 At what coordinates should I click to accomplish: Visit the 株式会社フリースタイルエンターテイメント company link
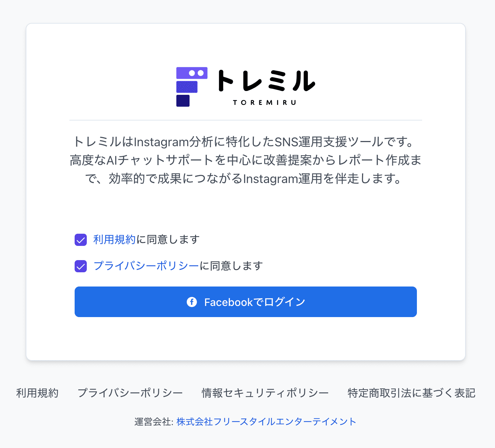(x=266, y=422)
